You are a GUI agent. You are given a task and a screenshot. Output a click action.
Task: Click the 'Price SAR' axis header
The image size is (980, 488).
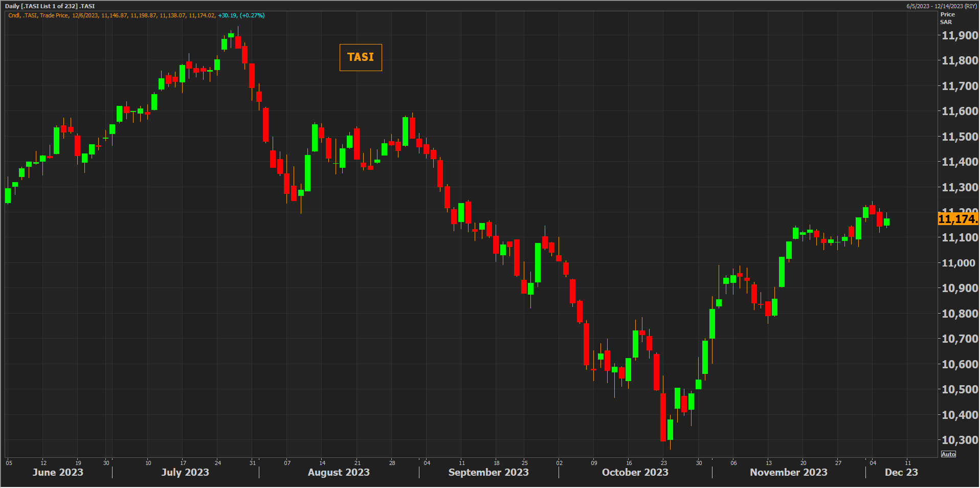coord(947,18)
